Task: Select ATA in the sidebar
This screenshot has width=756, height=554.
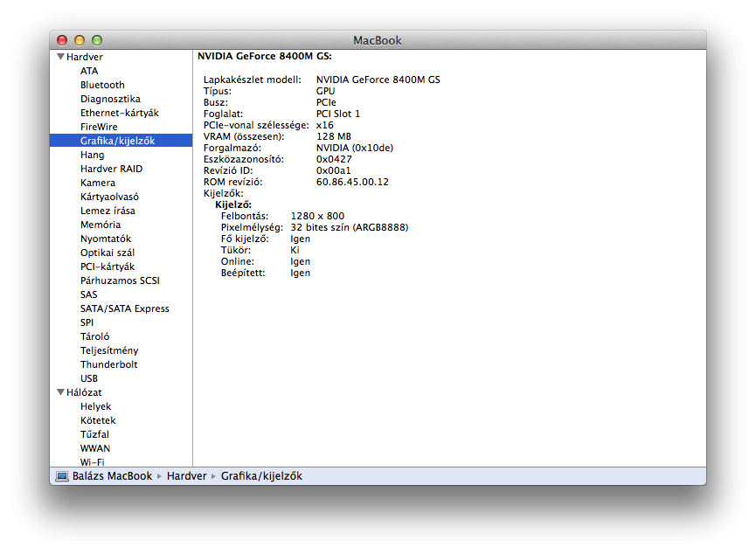Action: [89, 71]
